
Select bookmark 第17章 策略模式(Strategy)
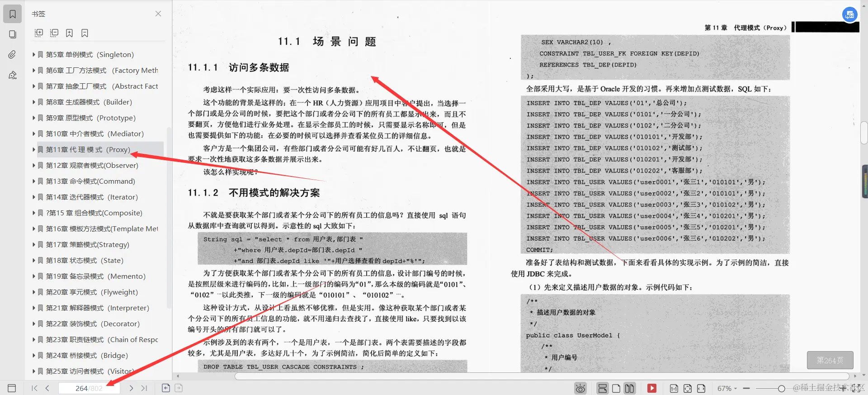(x=87, y=244)
